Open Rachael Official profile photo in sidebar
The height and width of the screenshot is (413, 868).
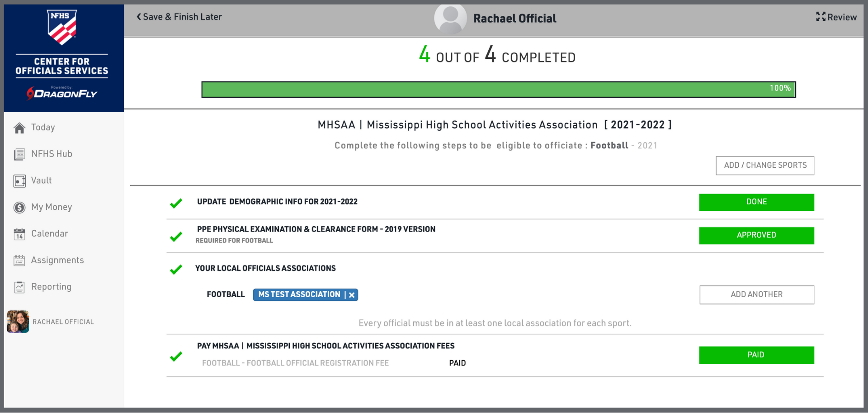tap(18, 322)
